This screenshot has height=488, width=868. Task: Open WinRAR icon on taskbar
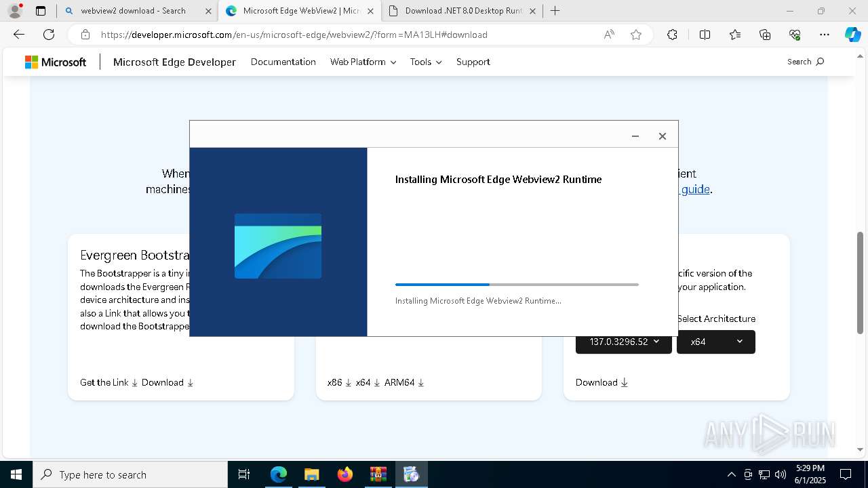click(x=378, y=474)
